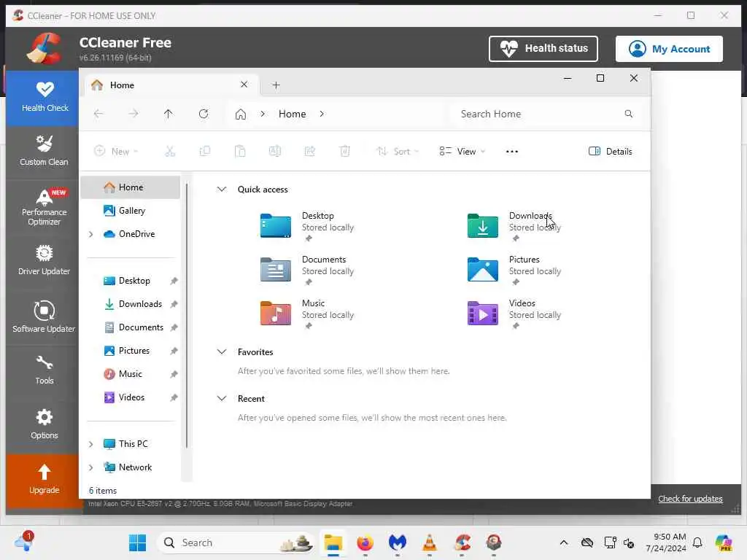747x560 pixels.
Task: Expand the This PC tree node
Action: [x=91, y=444]
